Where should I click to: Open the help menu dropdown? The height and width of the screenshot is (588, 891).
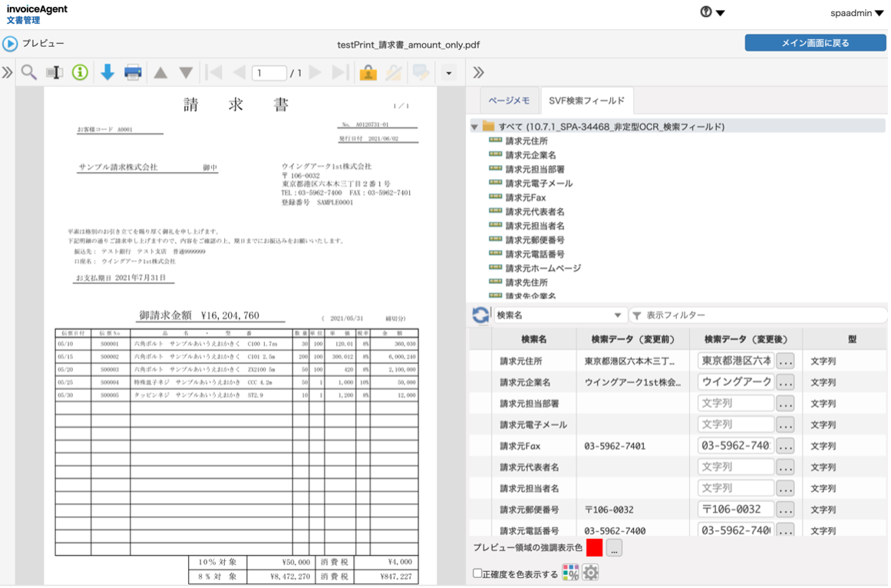coord(713,12)
